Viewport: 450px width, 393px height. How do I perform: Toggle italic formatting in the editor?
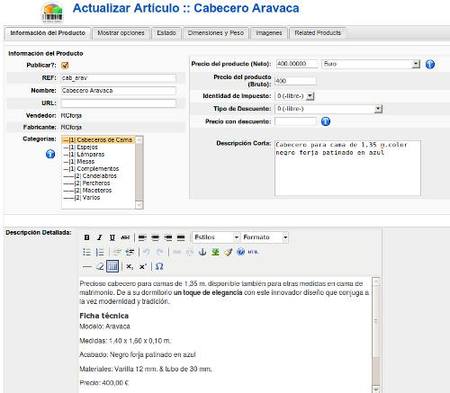(x=99, y=238)
